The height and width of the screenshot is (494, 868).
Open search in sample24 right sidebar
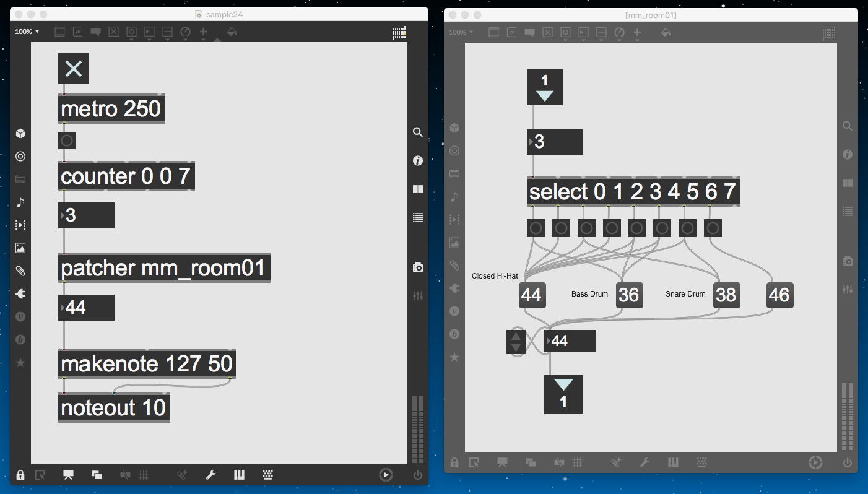coord(418,132)
